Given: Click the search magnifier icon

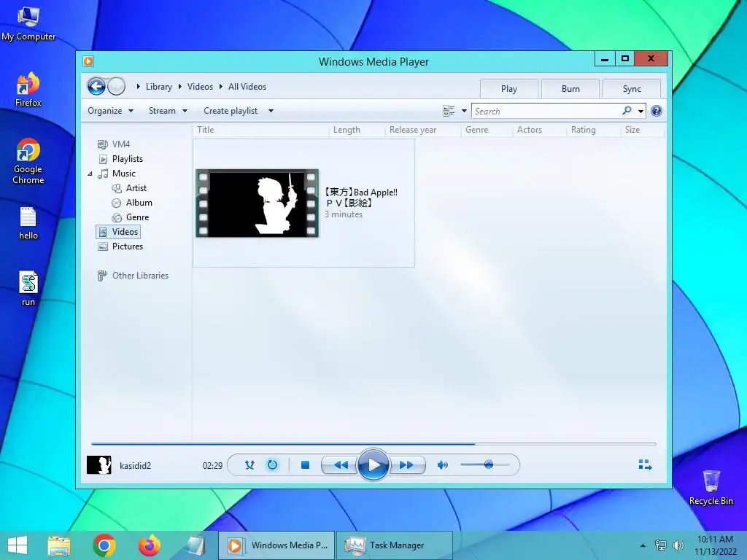Looking at the screenshot, I should point(627,111).
